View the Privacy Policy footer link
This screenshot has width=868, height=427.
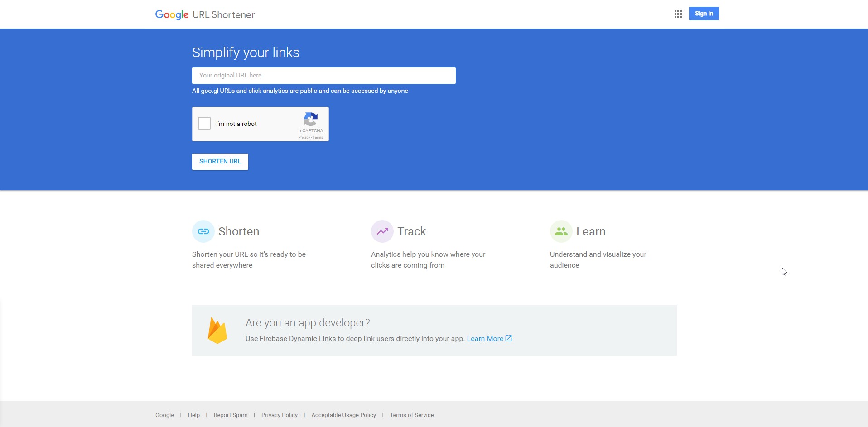click(x=279, y=415)
